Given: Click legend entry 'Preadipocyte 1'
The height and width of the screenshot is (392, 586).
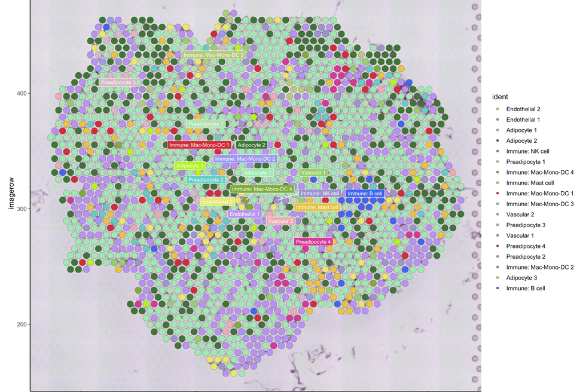Looking at the screenshot, I should (x=526, y=162).
